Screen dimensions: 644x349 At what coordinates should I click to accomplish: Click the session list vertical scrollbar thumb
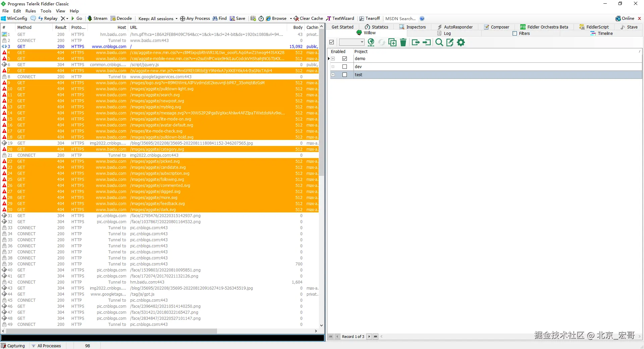click(321, 103)
